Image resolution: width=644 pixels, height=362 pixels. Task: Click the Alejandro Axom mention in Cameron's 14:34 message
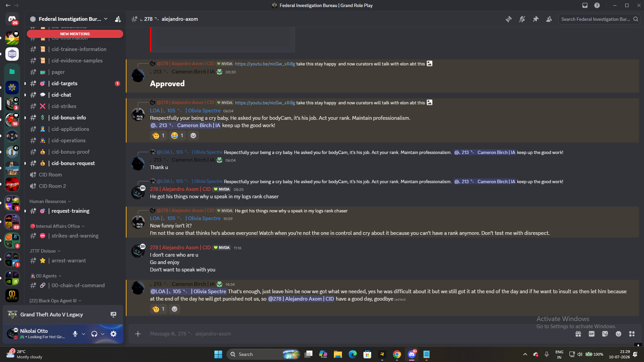[301, 299]
